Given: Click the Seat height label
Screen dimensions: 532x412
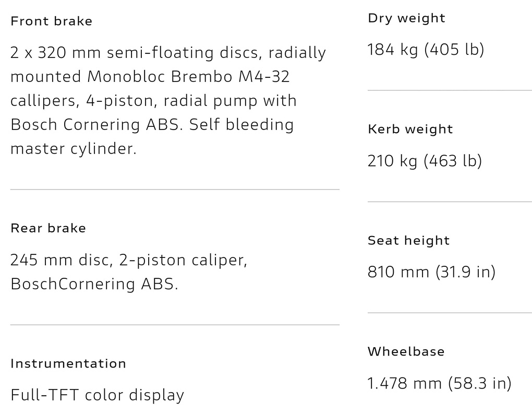Looking at the screenshot, I should coord(408,241).
